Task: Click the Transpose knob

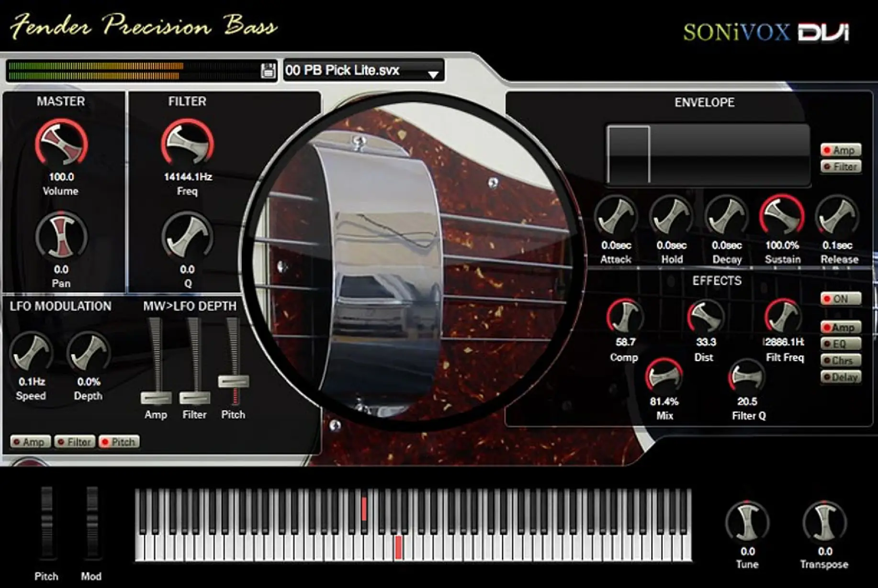Action: pyautogui.click(x=824, y=522)
